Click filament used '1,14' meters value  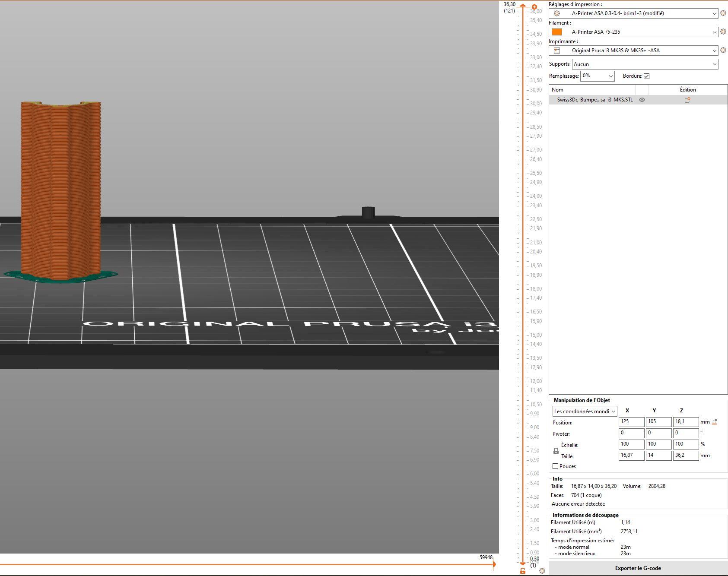(x=626, y=522)
